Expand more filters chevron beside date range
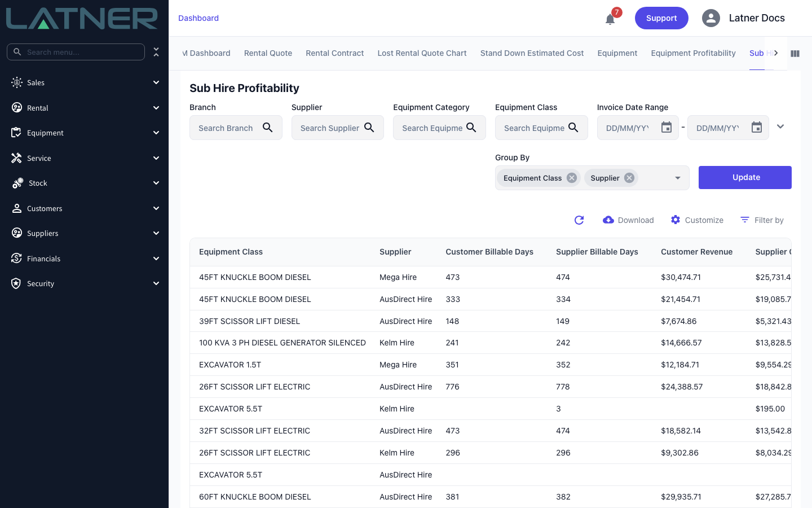Viewport: 812px width, 508px height. click(x=780, y=126)
